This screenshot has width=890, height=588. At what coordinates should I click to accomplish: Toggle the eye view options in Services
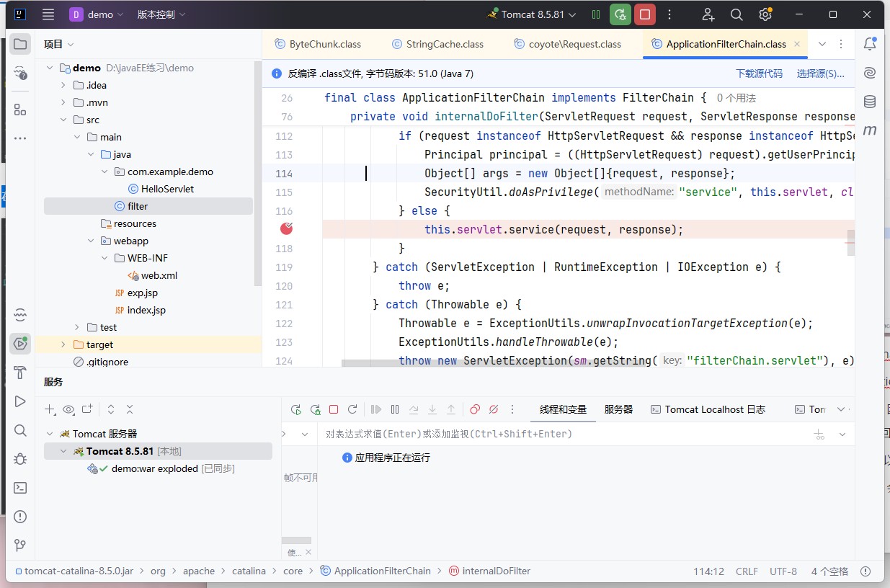(x=68, y=409)
